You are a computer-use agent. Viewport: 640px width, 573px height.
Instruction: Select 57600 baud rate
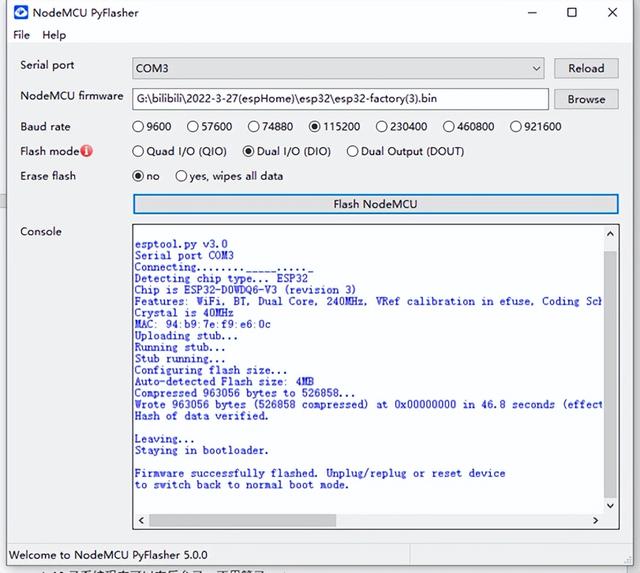click(x=209, y=127)
